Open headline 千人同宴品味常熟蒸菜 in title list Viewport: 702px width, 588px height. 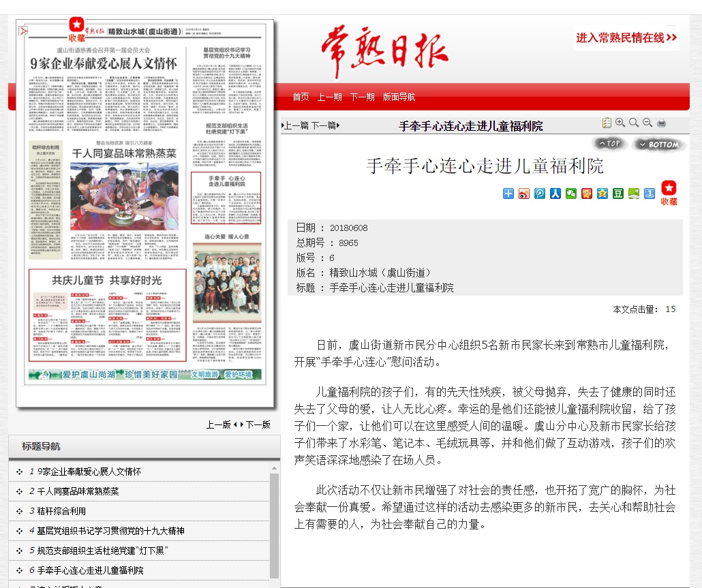click(78, 491)
